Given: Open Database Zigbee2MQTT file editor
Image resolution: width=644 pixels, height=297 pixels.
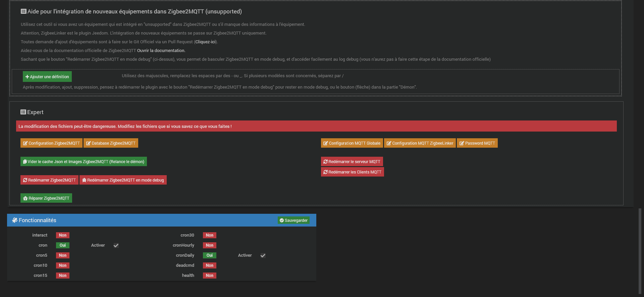Looking at the screenshot, I should point(111,143).
